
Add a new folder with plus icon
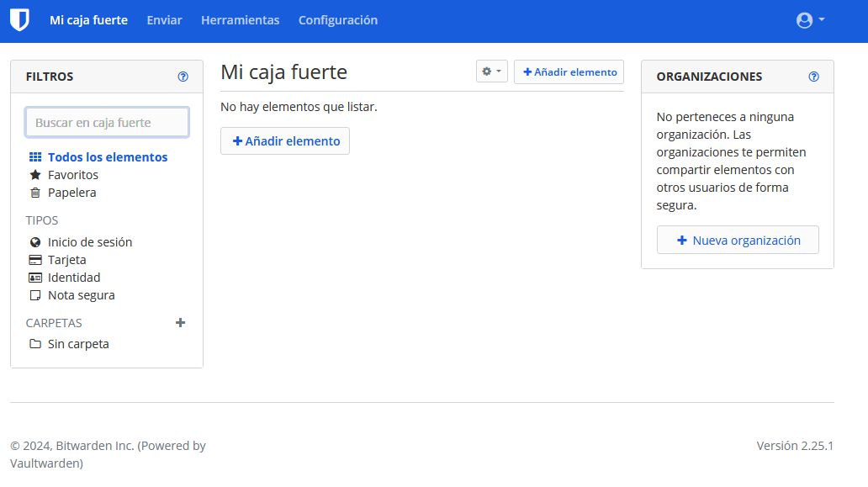click(x=180, y=323)
